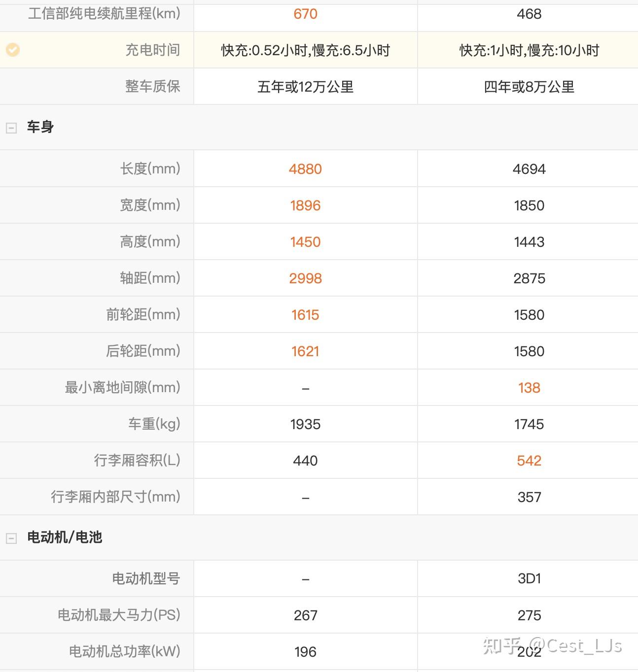Click the 行李厢容积(L) label
The height and width of the screenshot is (672, 638).
click(x=138, y=460)
